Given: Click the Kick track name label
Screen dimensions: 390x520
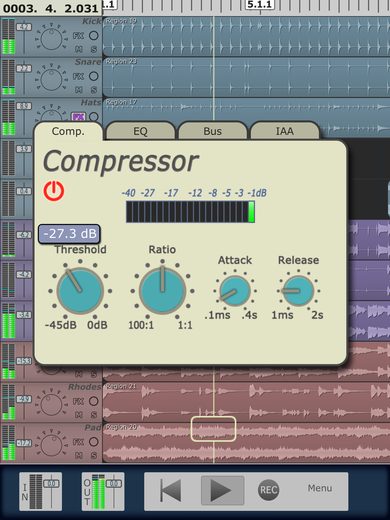Looking at the screenshot, I should [91, 21].
